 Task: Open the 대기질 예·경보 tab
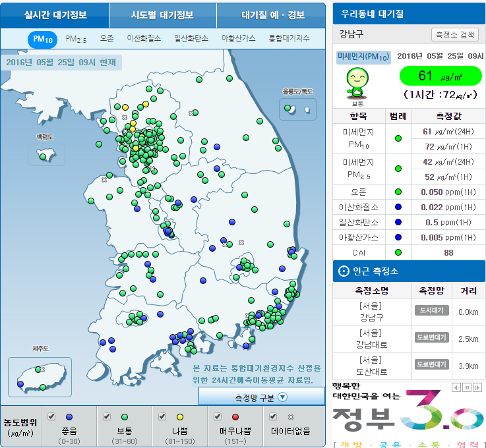[272, 15]
